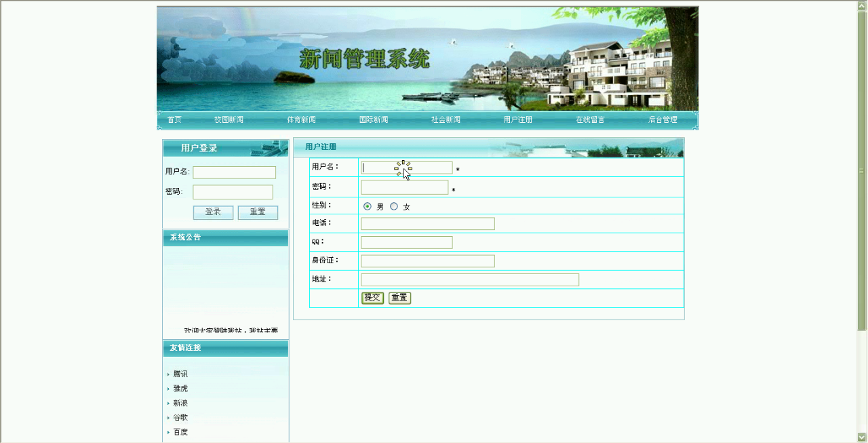Viewport: 868px width, 443px height.
Task: Open the 首页 navigation menu item
Action: [174, 120]
